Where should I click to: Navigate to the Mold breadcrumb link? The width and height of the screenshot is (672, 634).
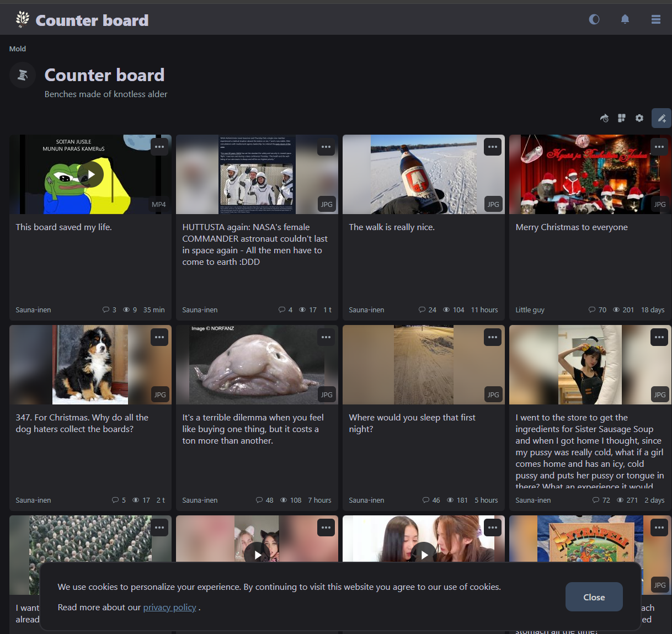17,49
